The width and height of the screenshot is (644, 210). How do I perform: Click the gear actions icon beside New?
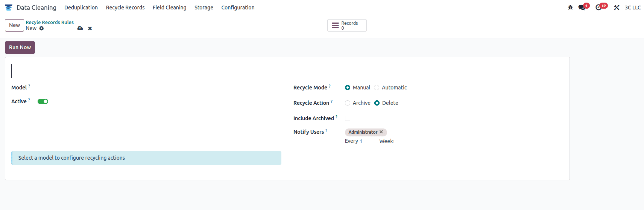point(41,28)
